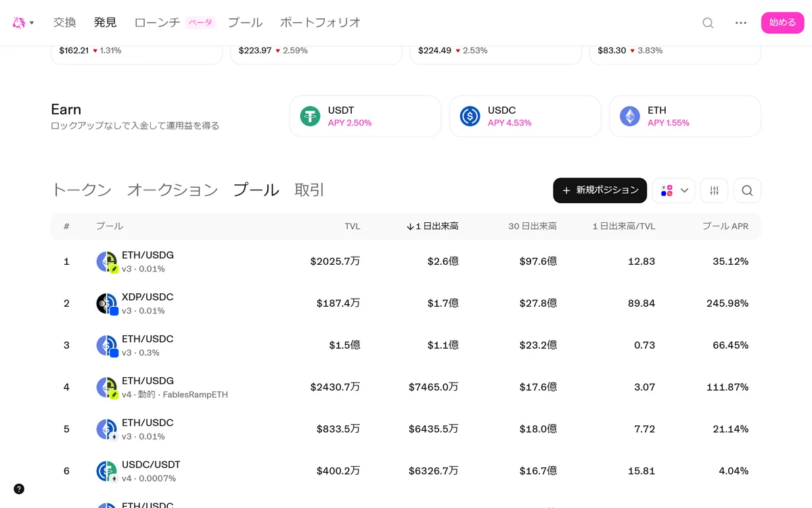Click the row 1 ETH/USDG pool icon

[x=107, y=262]
